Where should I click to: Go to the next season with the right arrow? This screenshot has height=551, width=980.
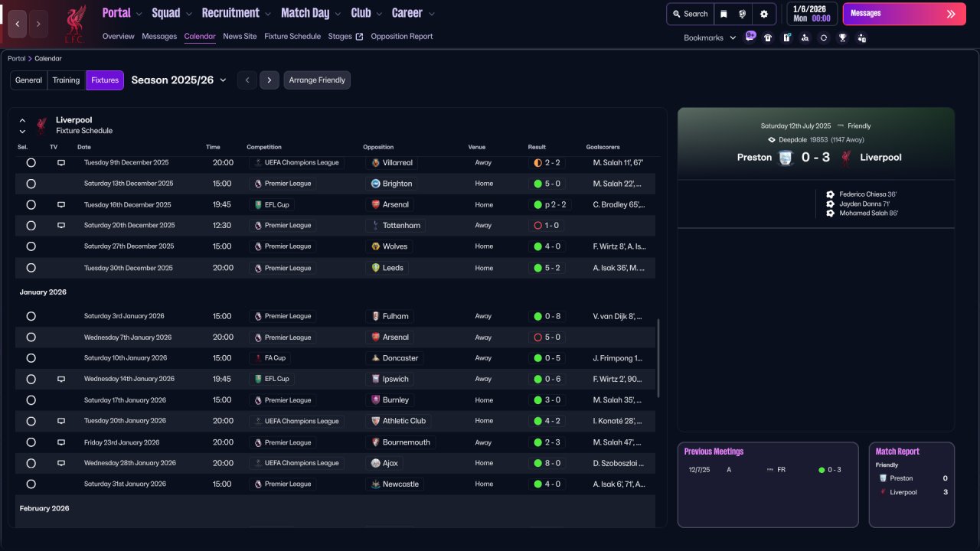(x=269, y=80)
